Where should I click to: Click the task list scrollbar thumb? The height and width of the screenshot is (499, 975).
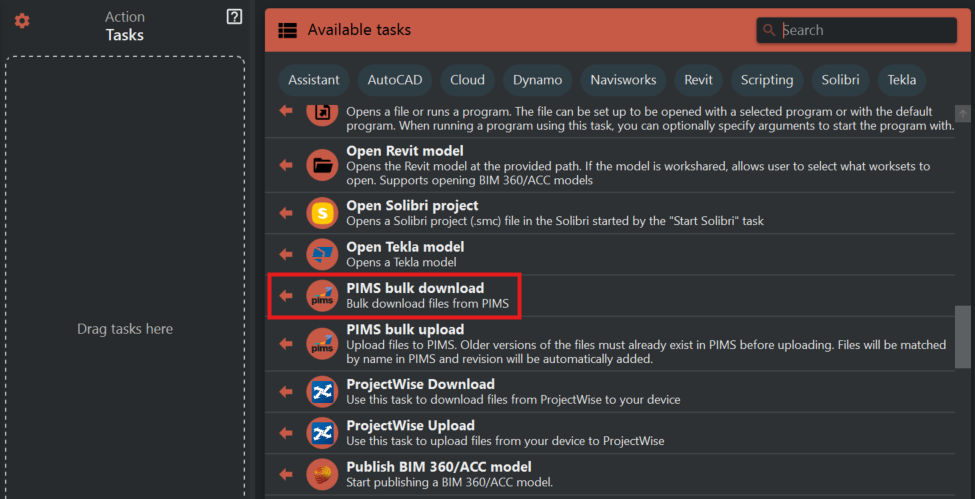point(962,337)
